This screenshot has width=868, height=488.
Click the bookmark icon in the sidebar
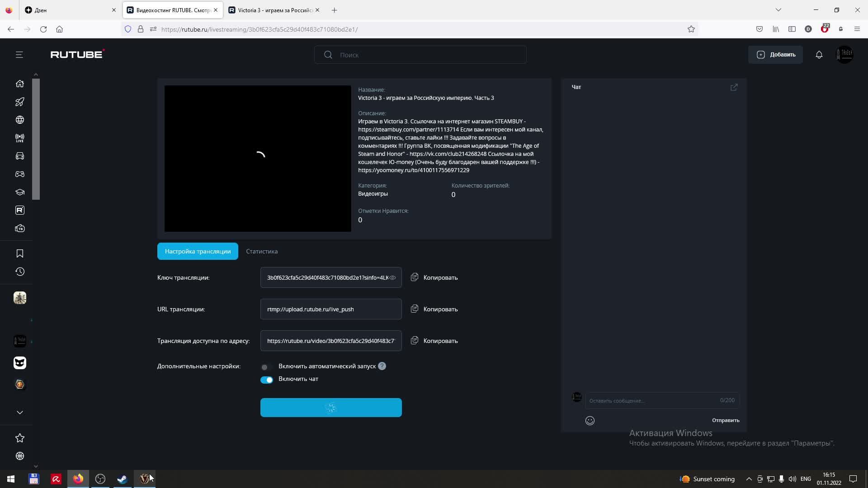pos(19,253)
